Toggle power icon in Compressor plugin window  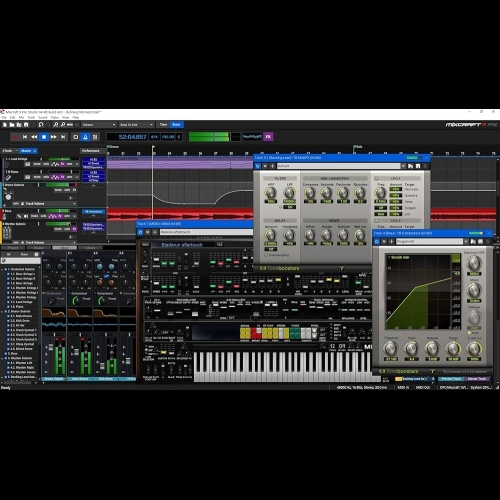pyautogui.click(x=377, y=241)
